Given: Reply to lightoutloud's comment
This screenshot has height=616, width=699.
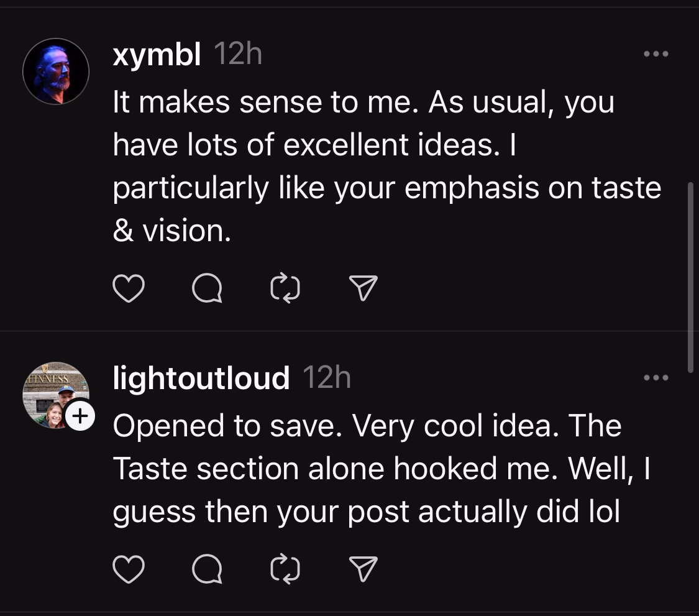Looking at the screenshot, I should (x=207, y=569).
